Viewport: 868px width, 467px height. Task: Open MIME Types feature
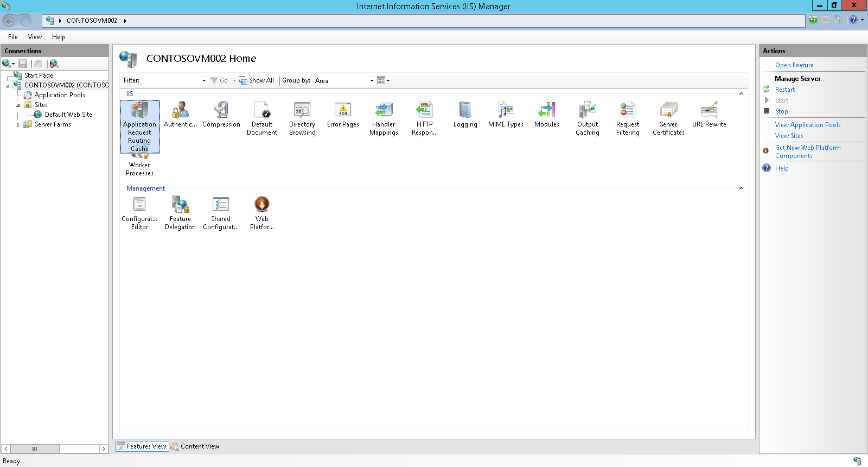pos(506,115)
